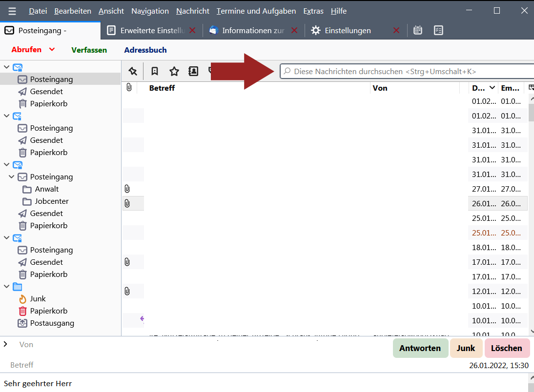The width and height of the screenshot is (534, 392).
Task: Open the Datei menu
Action: click(x=38, y=11)
